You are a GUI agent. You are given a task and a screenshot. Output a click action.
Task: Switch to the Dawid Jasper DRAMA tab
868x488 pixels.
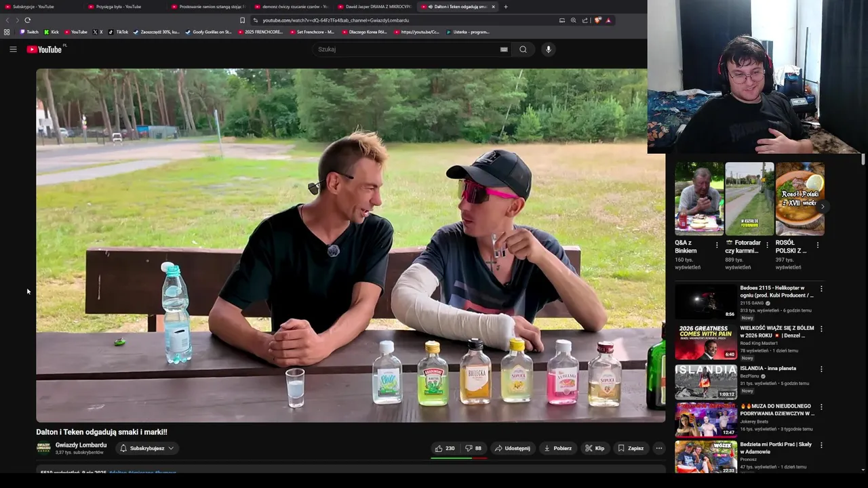(375, 7)
